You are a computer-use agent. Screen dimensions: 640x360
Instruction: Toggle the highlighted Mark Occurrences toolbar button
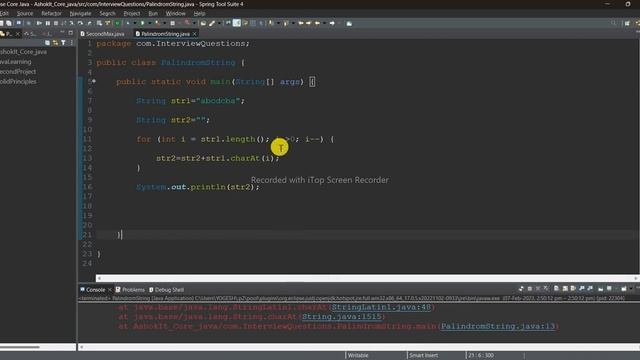point(237,23)
